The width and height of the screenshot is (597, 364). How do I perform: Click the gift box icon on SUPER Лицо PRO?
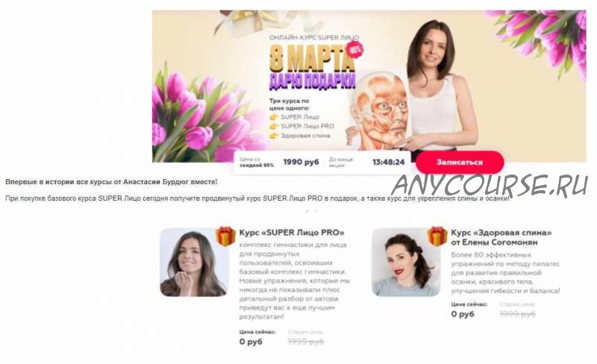tap(225, 236)
